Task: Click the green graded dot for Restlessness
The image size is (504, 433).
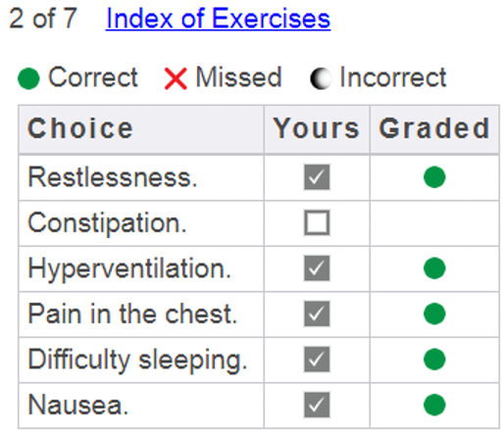Action: tap(434, 177)
